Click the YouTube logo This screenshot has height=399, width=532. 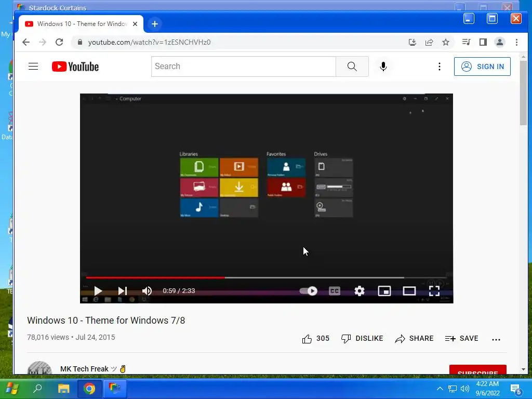(75, 66)
